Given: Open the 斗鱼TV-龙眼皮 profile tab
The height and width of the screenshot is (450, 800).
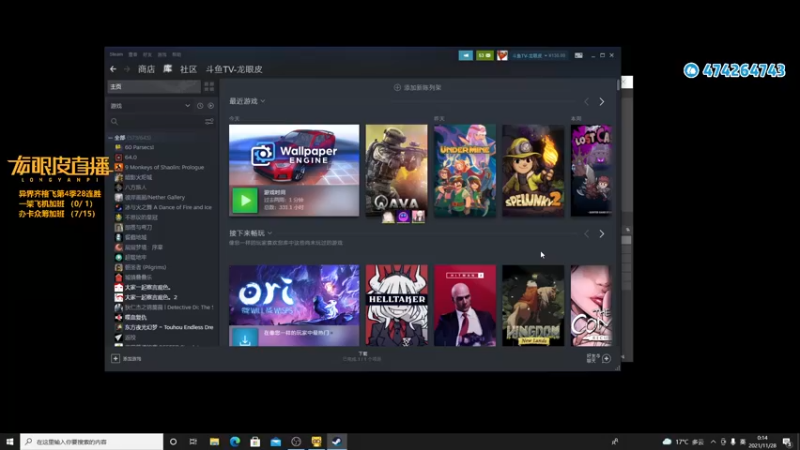Looking at the screenshot, I should coord(234,69).
